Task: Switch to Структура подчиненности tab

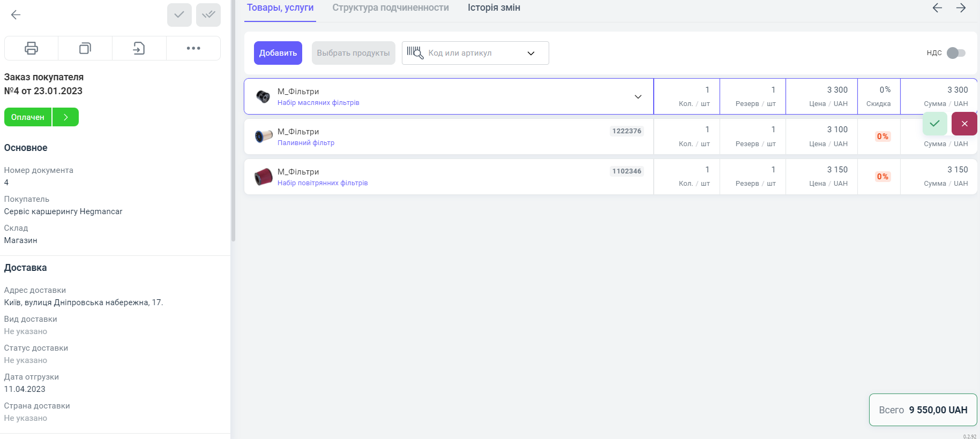Action: coord(391,8)
